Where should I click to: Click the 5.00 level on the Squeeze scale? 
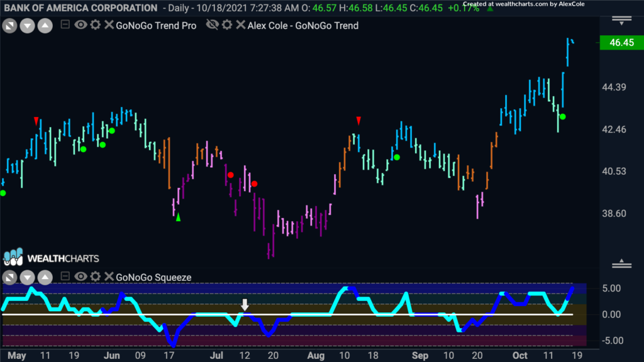(x=611, y=288)
